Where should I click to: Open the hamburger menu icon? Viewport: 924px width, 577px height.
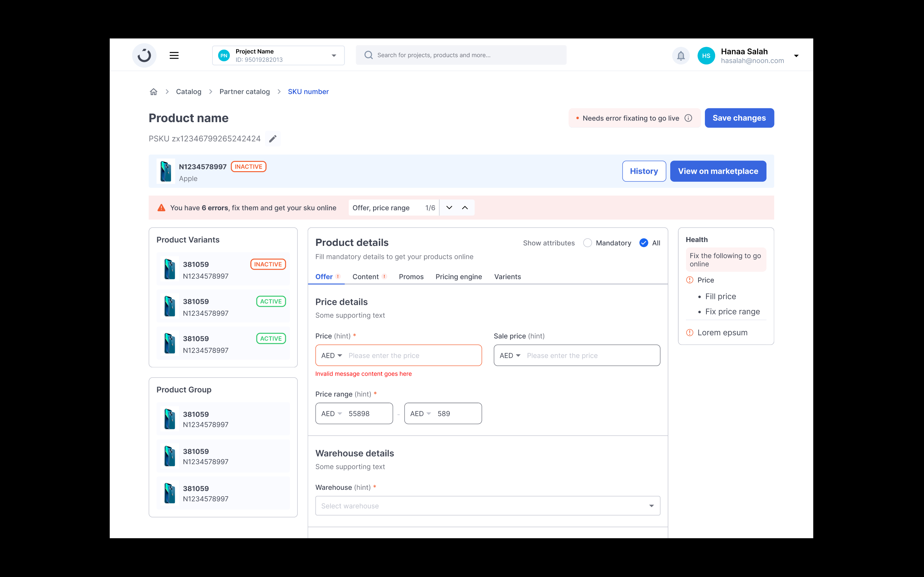(x=174, y=56)
